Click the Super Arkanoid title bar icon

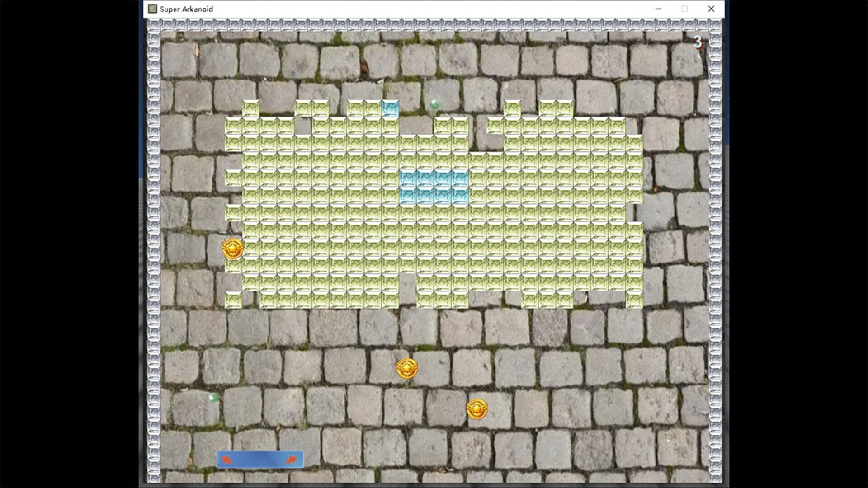coord(153,9)
